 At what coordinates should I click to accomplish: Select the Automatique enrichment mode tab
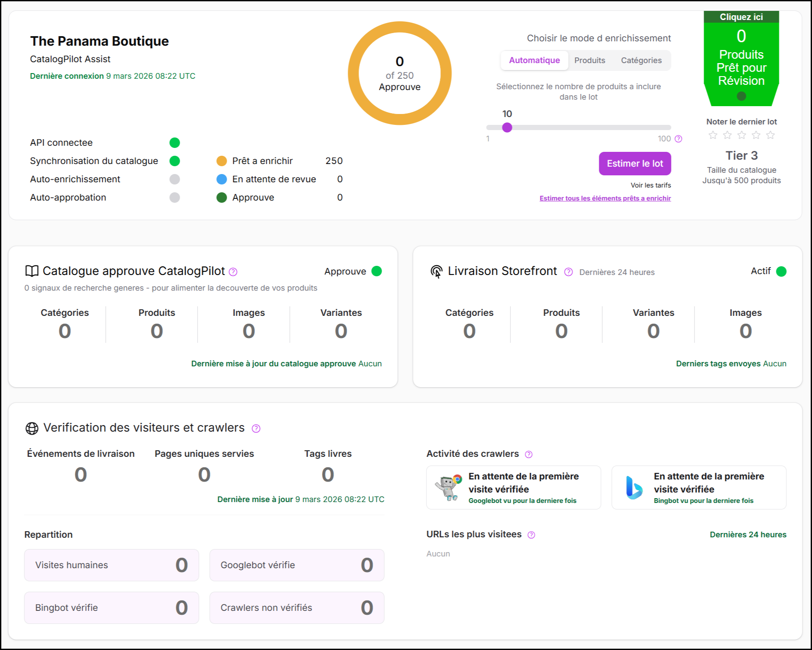pos(534,60)
